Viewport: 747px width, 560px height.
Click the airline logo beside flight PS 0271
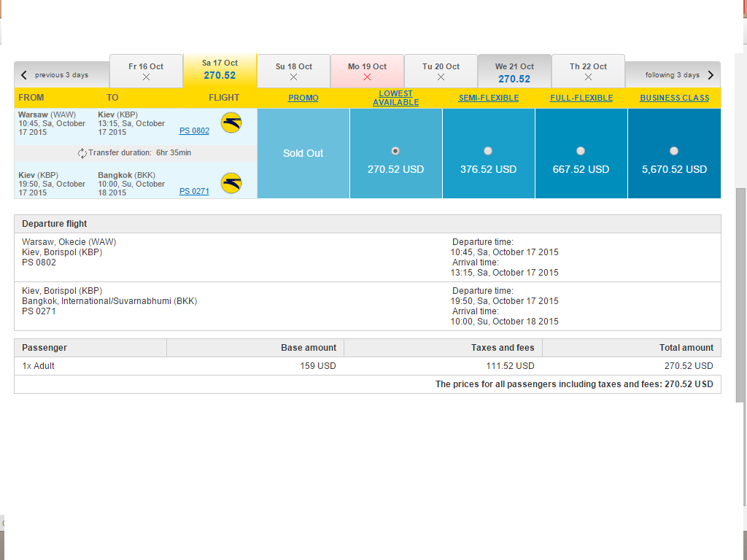pos(231,183)
